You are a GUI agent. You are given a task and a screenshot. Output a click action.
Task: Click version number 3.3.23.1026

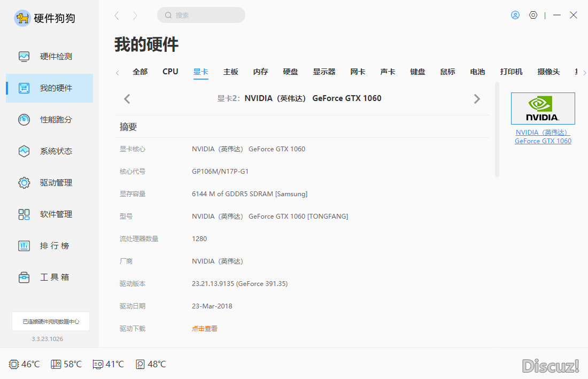point(47,339)
